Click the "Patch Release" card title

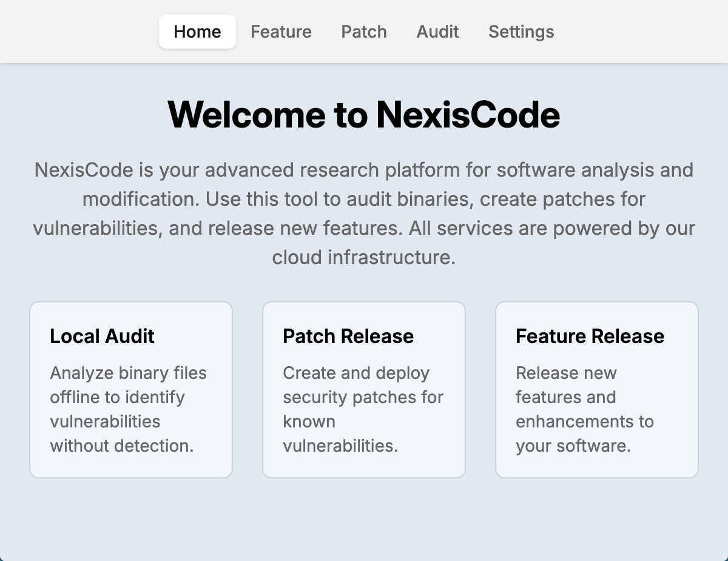click(x=348, y=336)
